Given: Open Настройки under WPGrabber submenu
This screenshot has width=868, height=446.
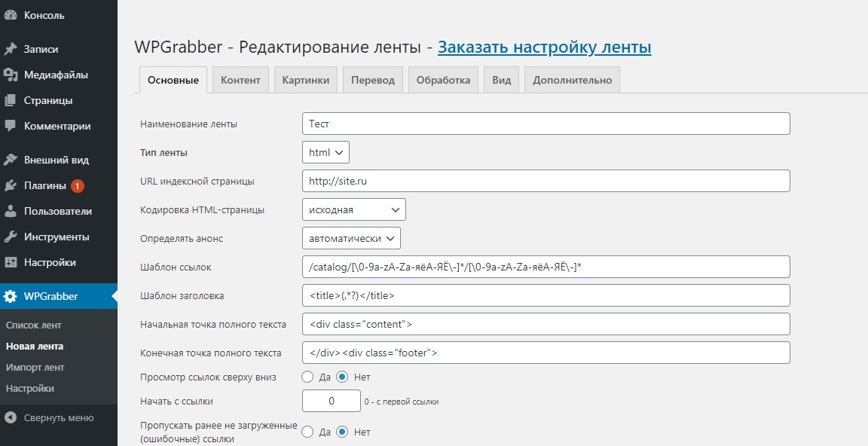Looking at the screenshot, I should tap(30, 388).
